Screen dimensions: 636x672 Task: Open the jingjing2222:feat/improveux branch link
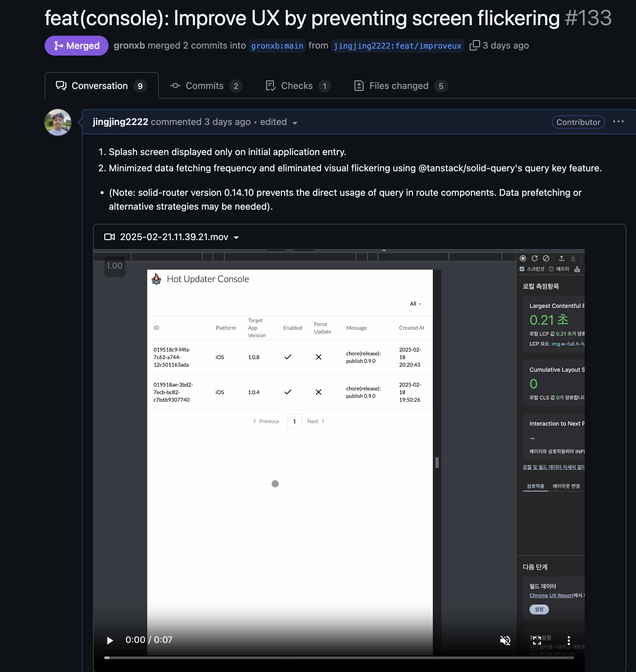[x=397, y=46]
